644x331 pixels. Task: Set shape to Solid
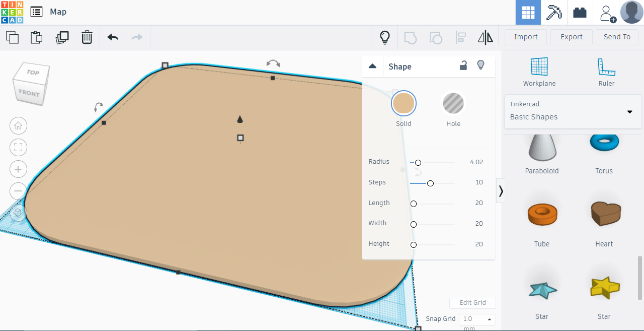coord(404,103)
